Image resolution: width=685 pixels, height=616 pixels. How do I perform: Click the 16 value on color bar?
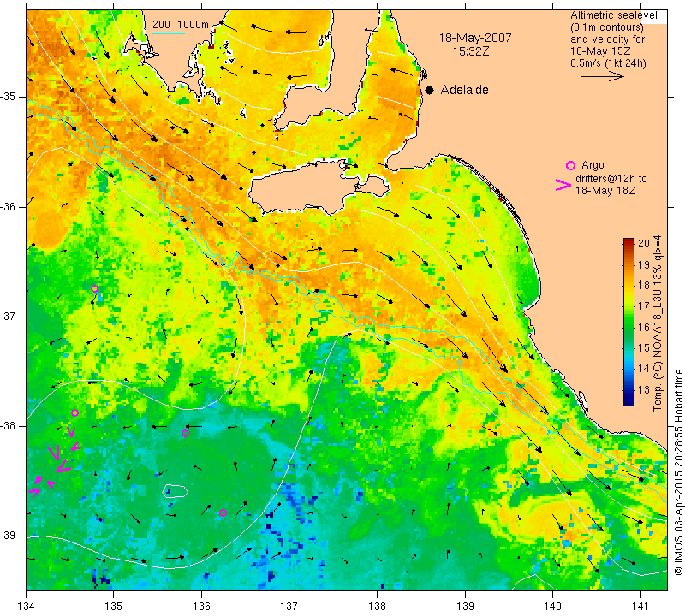pos(644,327)
